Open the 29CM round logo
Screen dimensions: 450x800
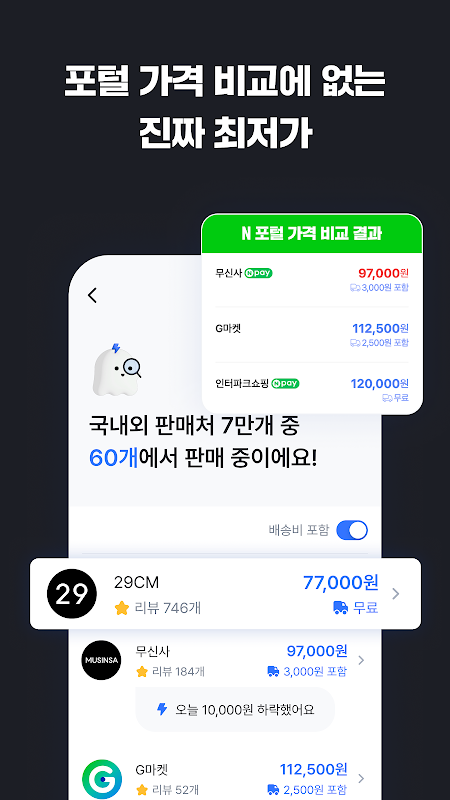pos(71,593)
